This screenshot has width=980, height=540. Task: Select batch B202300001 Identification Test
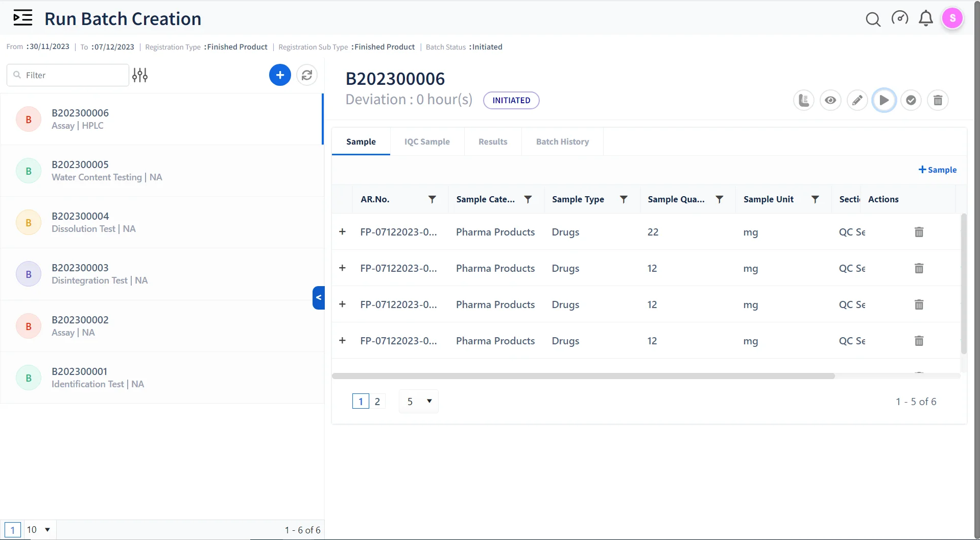pyautogui.click(x=162, y=378)
